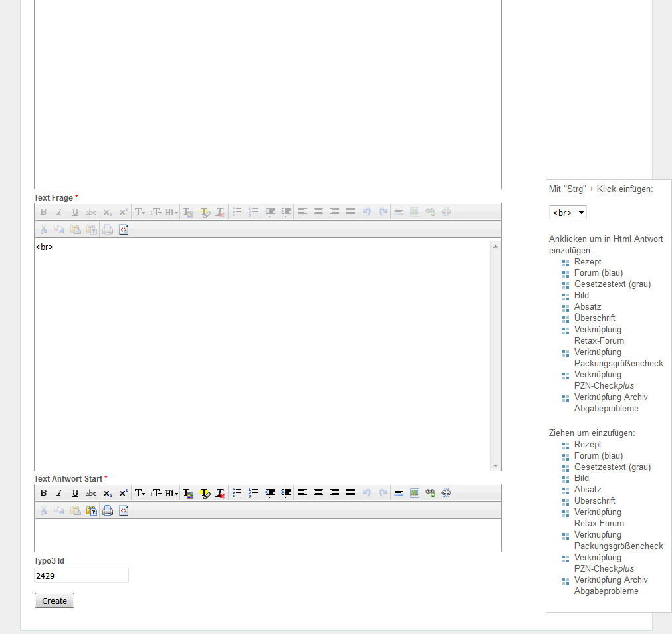Toggle italic in the Text Antwort Start toolbar
The image size is (672, 634).
(59, 493)
